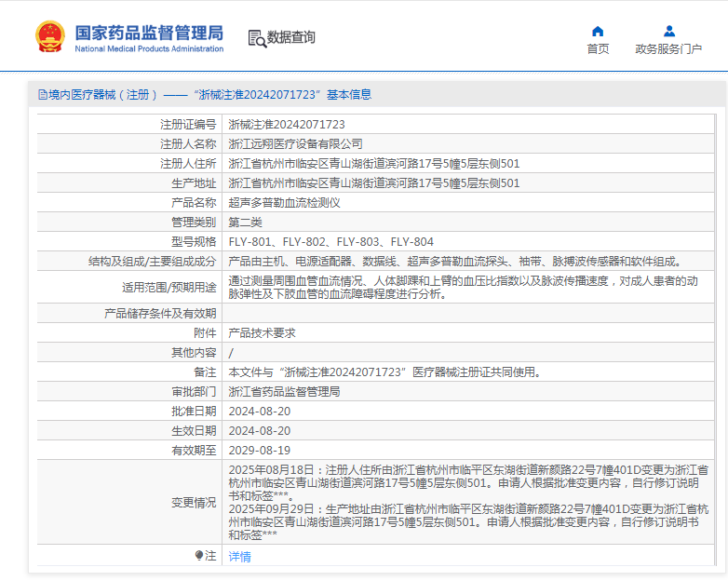Click registration number 浙械注准20242071723 value

coord(287,124)
